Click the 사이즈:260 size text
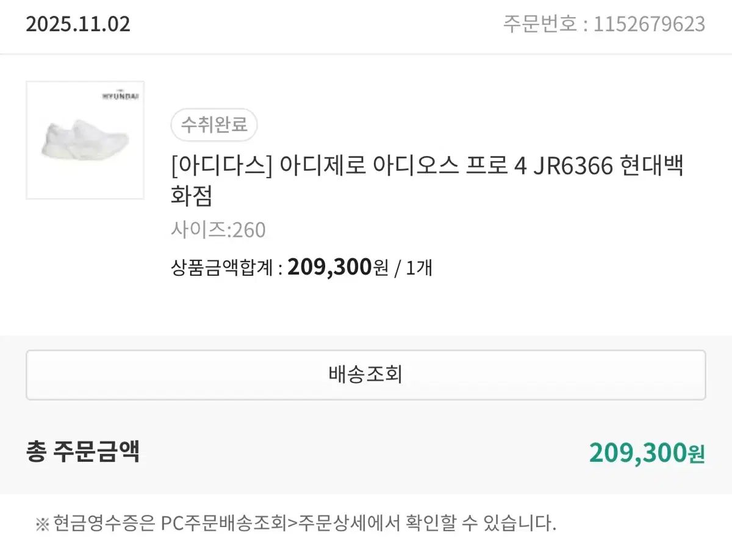Viewport: 732px width, 560px height. [218, 230]
